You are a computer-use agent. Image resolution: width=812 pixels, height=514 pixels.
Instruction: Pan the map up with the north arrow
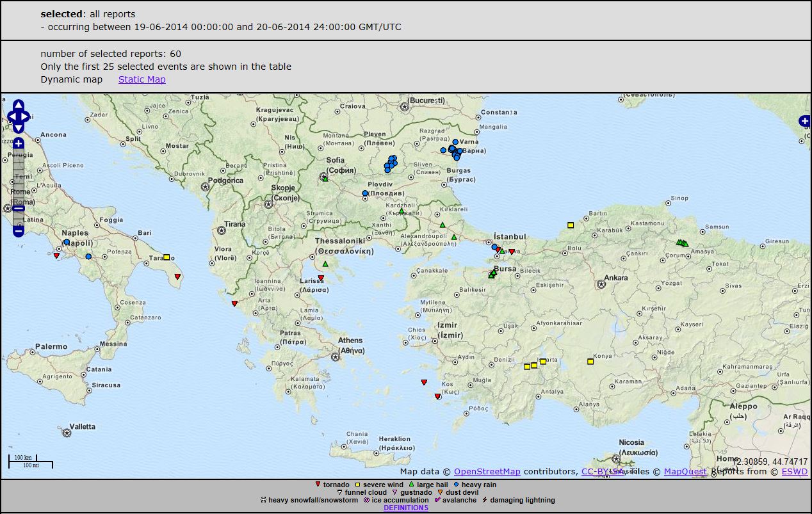pos(19,106)
